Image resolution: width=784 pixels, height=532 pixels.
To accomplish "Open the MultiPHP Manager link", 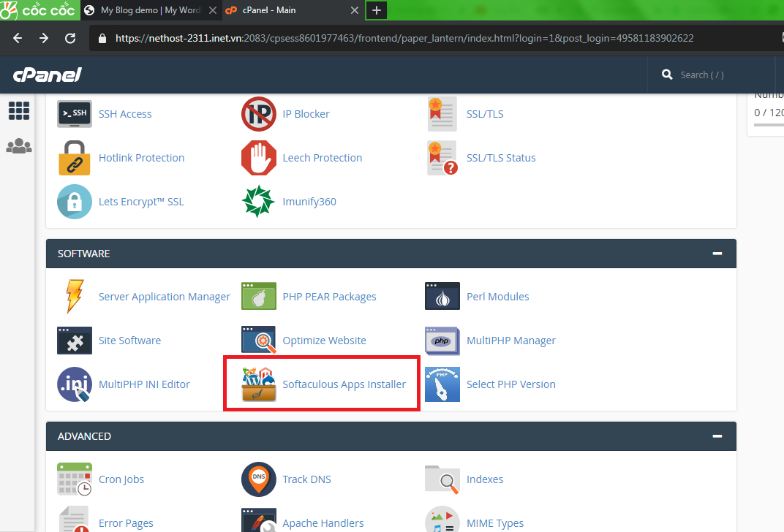I will click(x=511, y=341).
